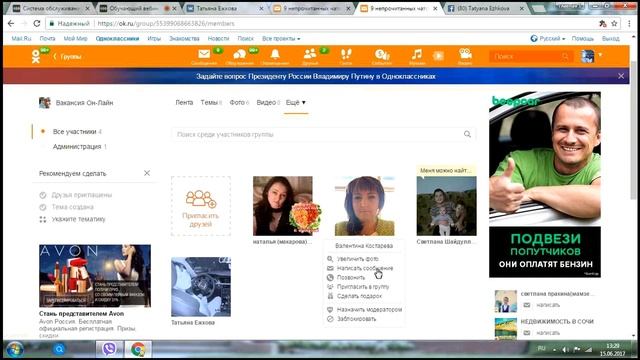Image resolution: width=640 pixels, height=360 pixels.
Task: Select 'Назначить модератором' menu entry
Action: point(369,309)
